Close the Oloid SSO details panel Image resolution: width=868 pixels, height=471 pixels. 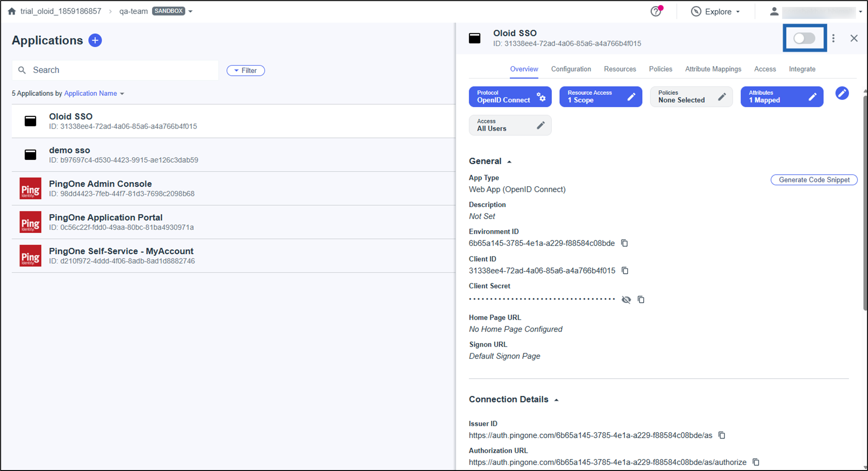click(x=854, y=38)
